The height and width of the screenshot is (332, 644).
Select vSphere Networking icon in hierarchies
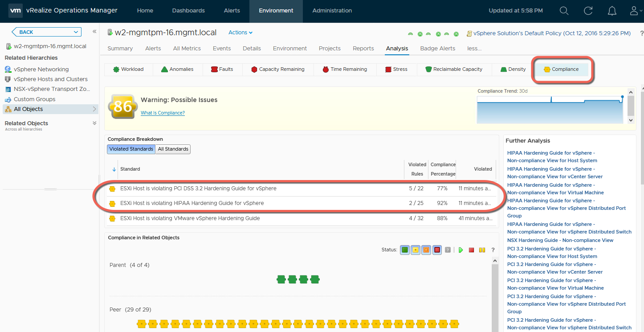8,70
